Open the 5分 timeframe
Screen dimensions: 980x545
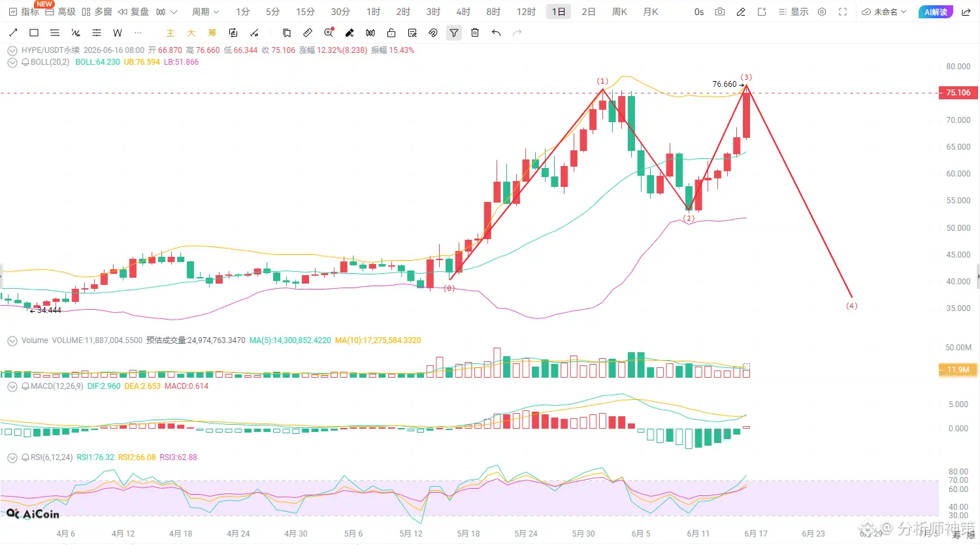click(x=273, y=12)
